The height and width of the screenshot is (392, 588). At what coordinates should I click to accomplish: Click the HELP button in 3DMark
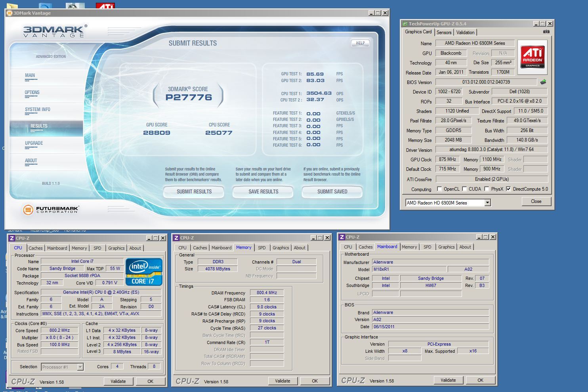[x=360, y=43]
